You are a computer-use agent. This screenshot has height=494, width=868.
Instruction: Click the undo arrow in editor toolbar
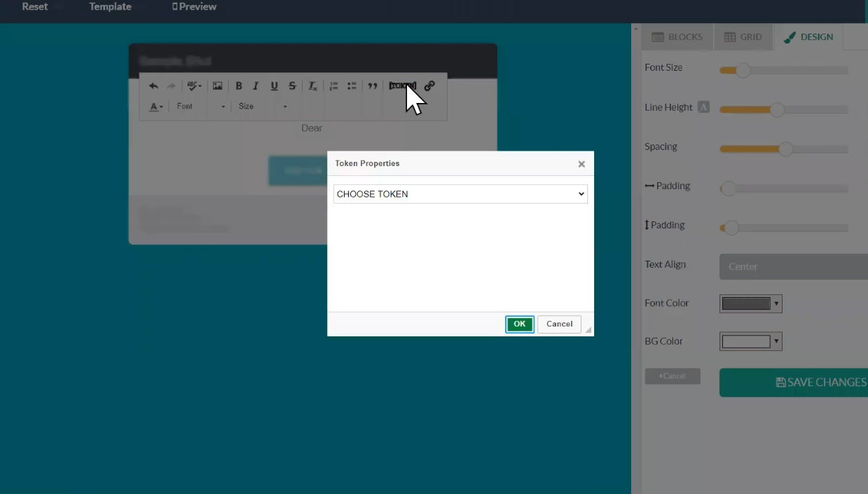[x=153, y=86]
